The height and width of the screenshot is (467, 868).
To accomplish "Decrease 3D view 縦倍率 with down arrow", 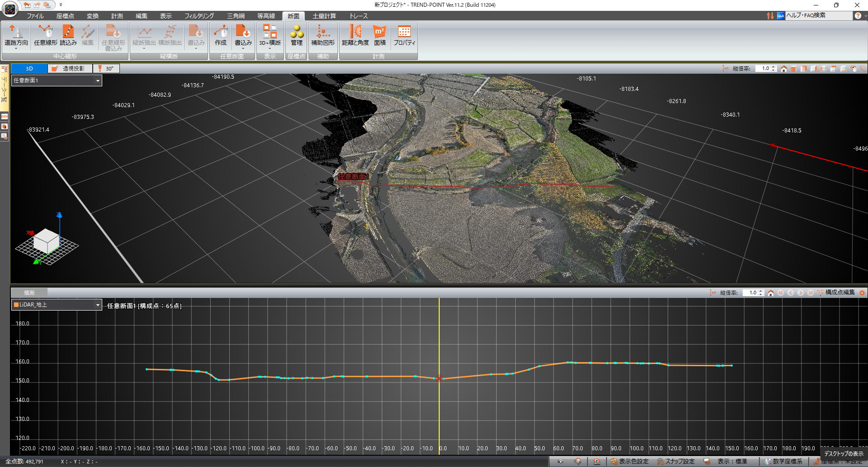I will pyautogui.click(x=774, y=71).
